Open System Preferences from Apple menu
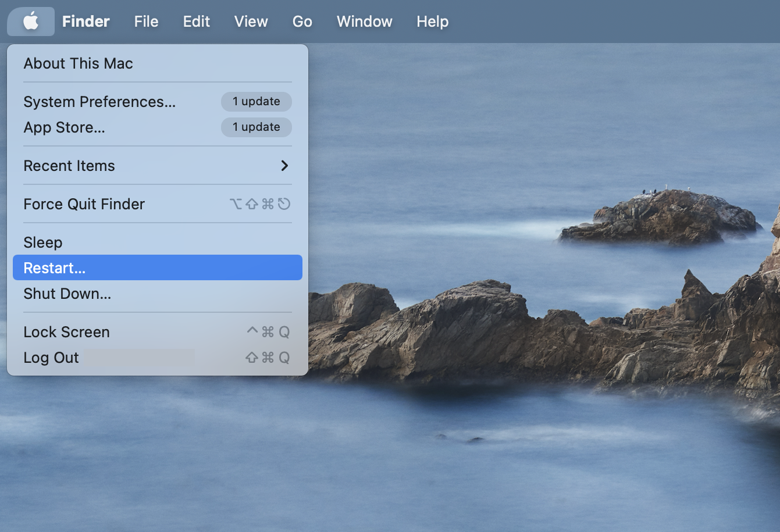780x532 pixels. 158,102
